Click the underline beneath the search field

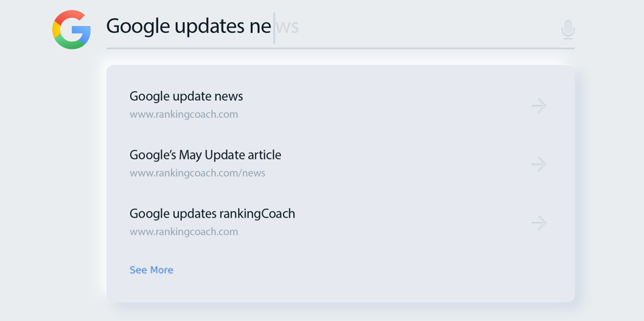[x=340, y=48]
